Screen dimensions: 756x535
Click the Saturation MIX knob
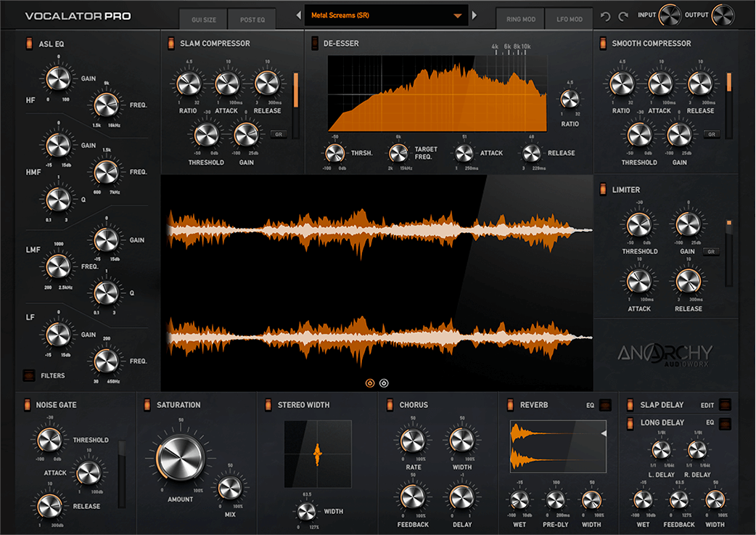click(x=230, y=488)
